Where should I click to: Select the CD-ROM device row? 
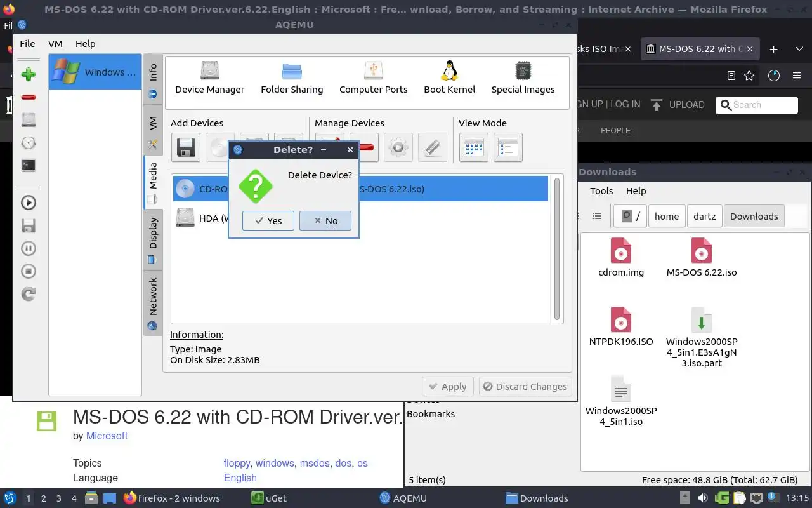click(x=360, y=189)
